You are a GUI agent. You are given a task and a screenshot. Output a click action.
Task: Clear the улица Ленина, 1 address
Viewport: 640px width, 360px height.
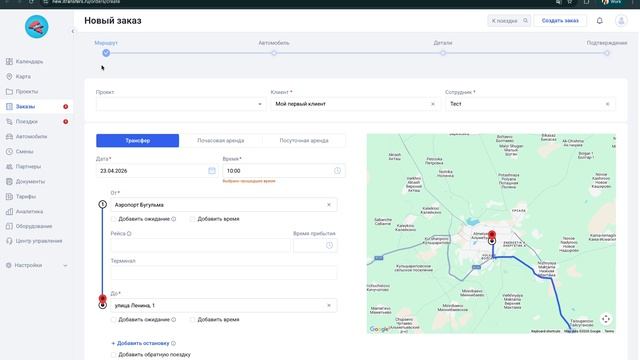(329, 305)
